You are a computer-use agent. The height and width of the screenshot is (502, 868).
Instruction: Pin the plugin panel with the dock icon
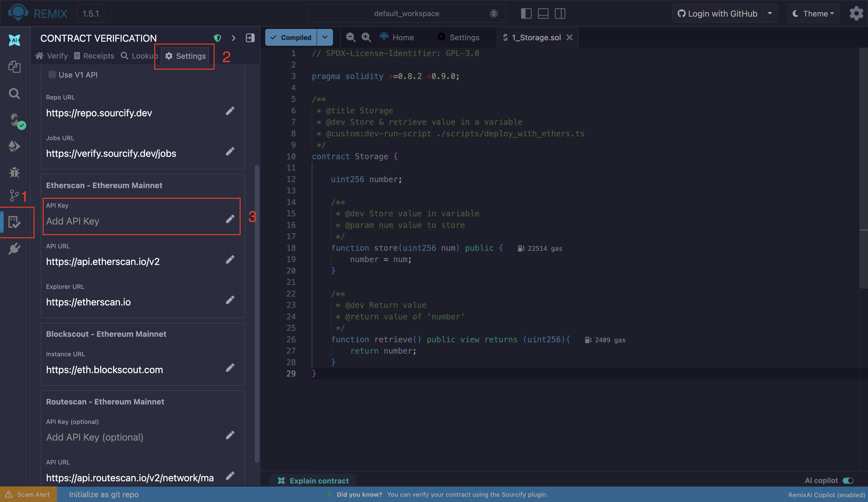click(250, 38)
